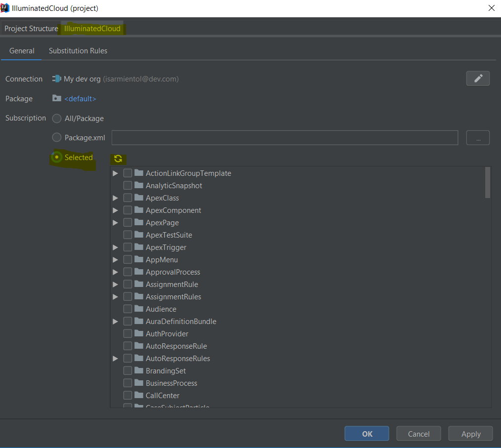Click the pencil edit connection icon
This screenshot has width=501, height=448.
tap(478, 79)
